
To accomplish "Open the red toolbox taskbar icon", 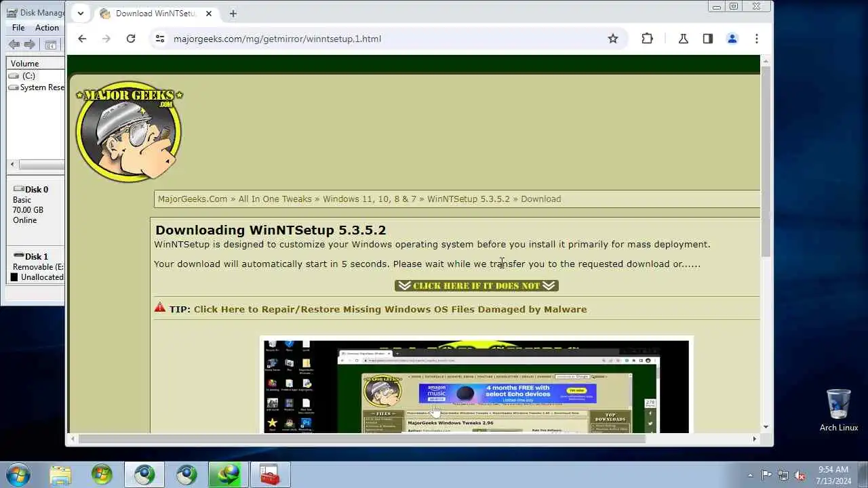I will 271,475.
